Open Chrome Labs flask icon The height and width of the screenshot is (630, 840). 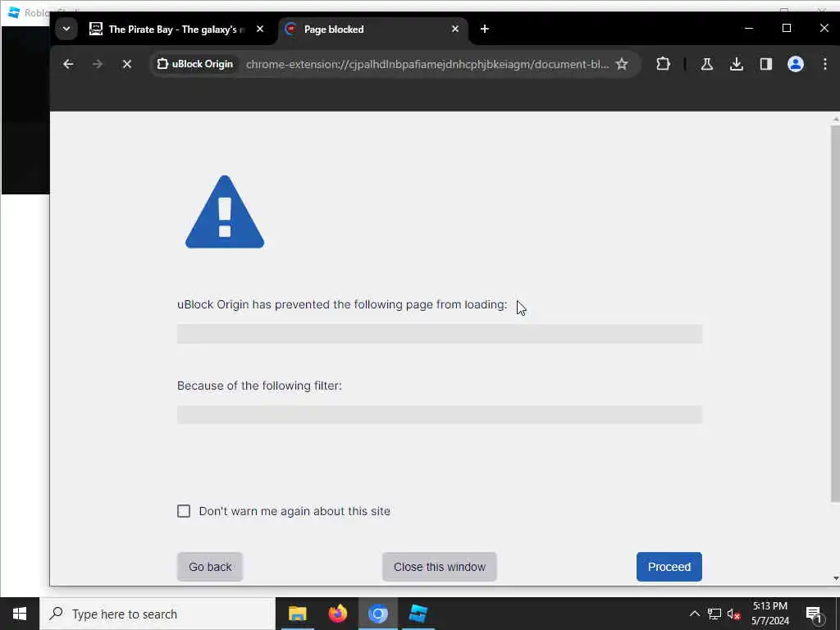[x=706, y=64]
